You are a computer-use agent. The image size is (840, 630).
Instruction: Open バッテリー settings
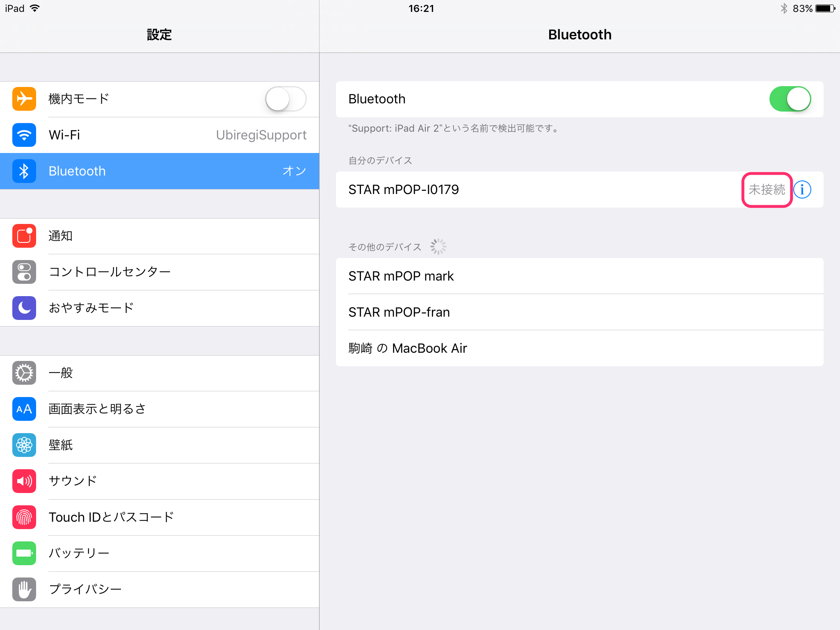[160, 553]
